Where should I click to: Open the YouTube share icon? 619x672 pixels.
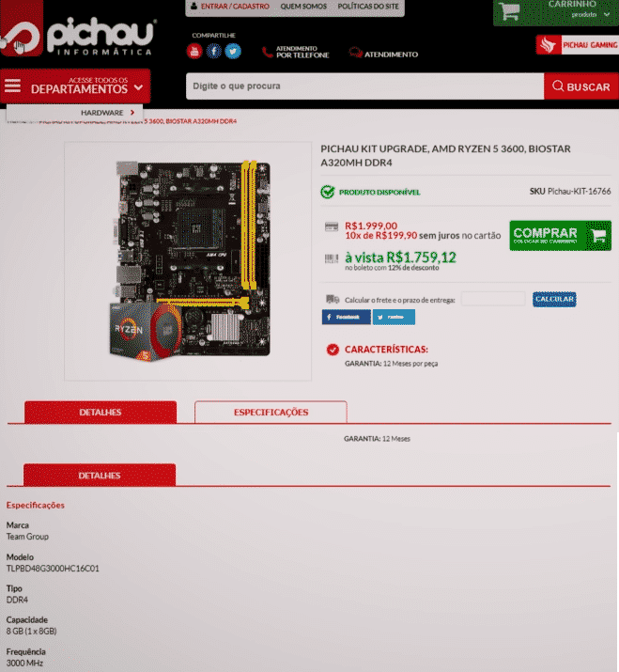click(x=194, y=52)
